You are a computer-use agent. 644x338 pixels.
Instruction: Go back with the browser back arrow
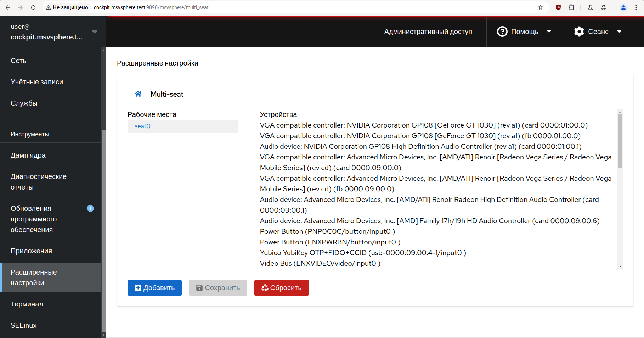click(8, 7)
